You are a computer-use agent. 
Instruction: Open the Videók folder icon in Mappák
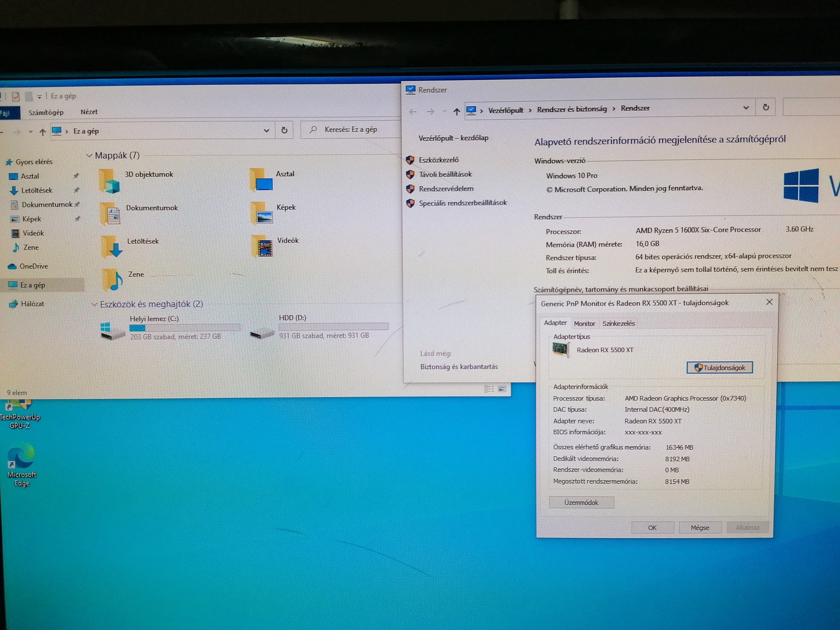[x=262, y=246]
